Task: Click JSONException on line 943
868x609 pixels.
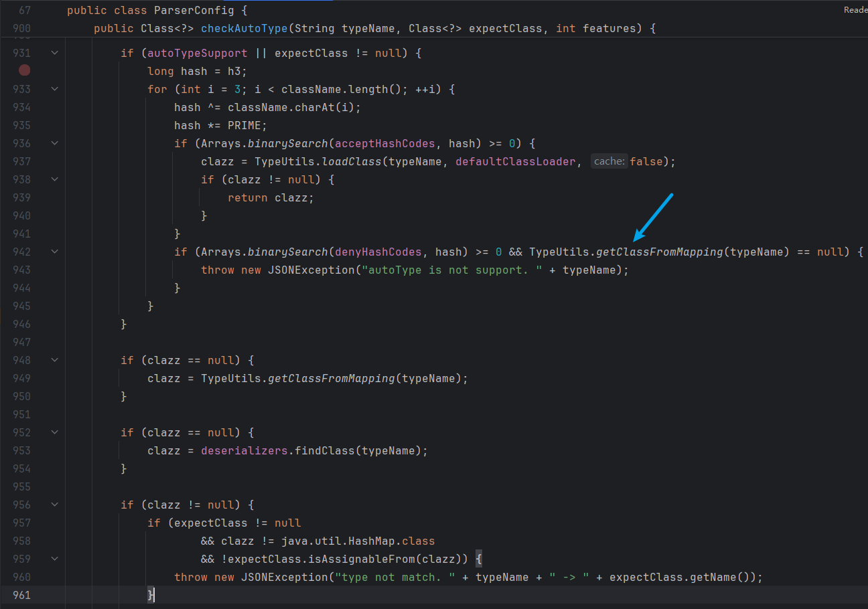Action: [311, 270]
